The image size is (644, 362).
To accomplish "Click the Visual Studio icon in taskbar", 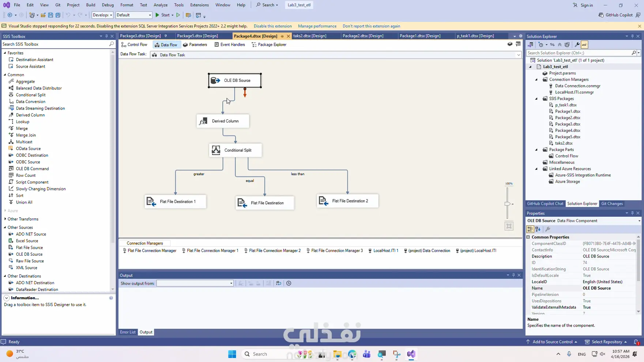I will (411, 354).
